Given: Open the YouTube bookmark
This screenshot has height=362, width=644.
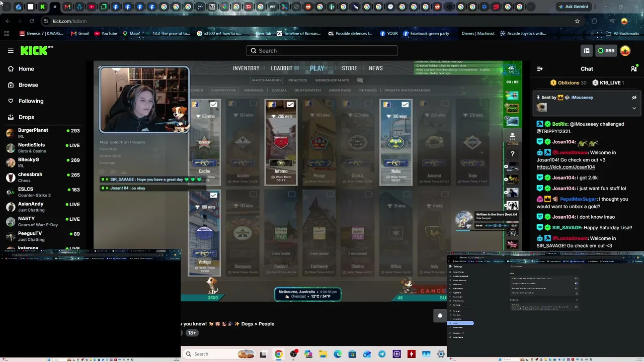Looking at the screenshot, I should 106,34.
